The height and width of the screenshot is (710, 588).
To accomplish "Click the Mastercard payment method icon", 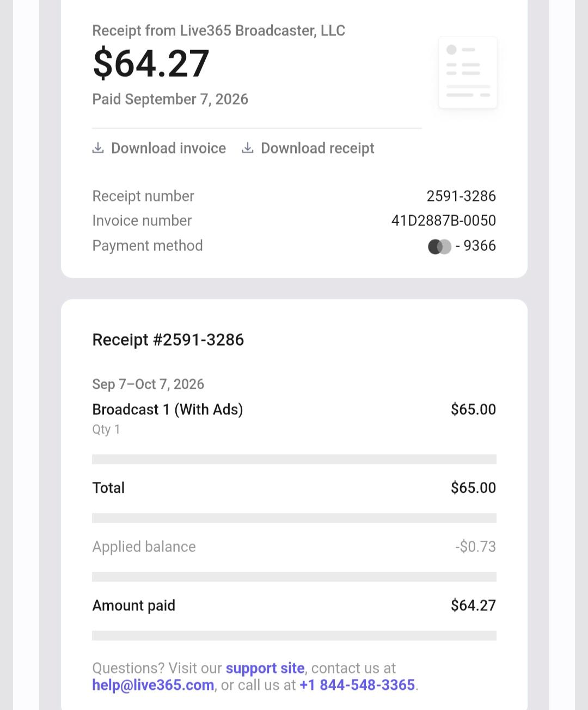I will pos(440,247).
